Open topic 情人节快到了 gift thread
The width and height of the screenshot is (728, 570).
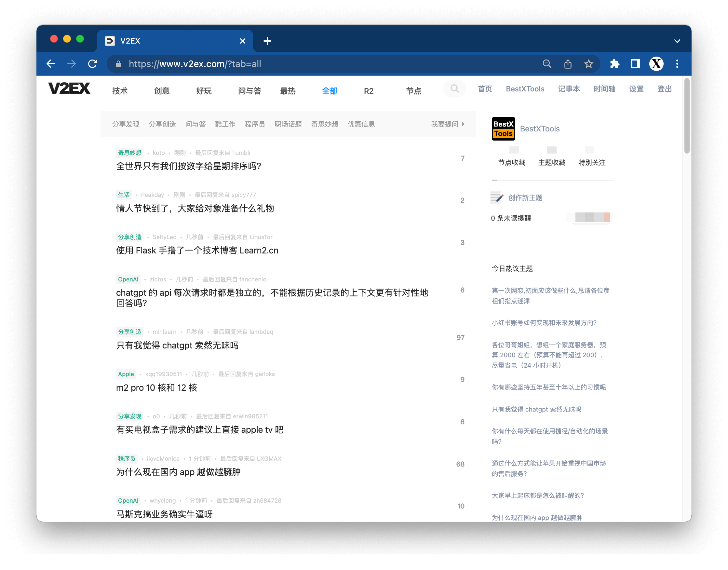click(x=195, y=208)
